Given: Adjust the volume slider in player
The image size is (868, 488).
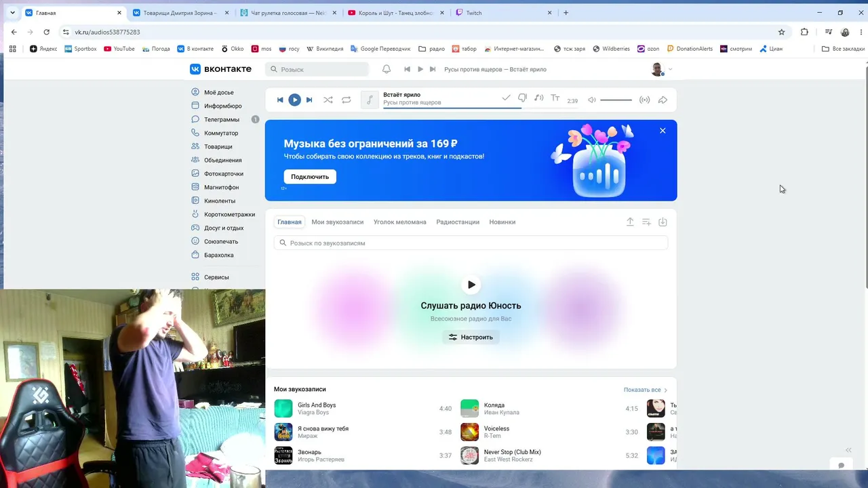Looking at the screenshot, I should coord(616,100).
